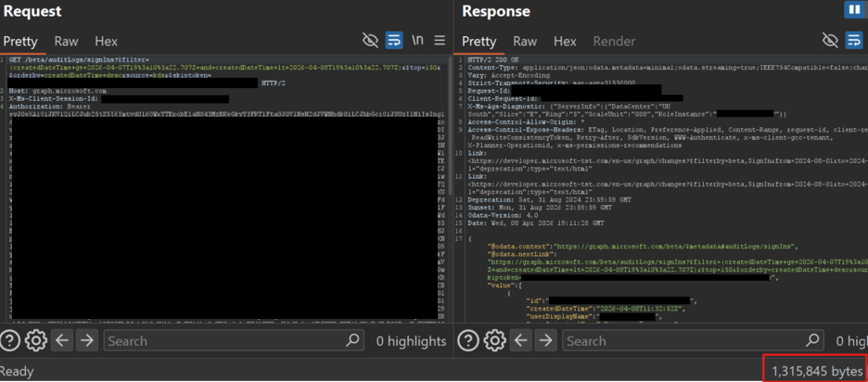This screenshot has height=382, width=868.
Task: Switch Request view to Hex tab
Action: (106, 42)
